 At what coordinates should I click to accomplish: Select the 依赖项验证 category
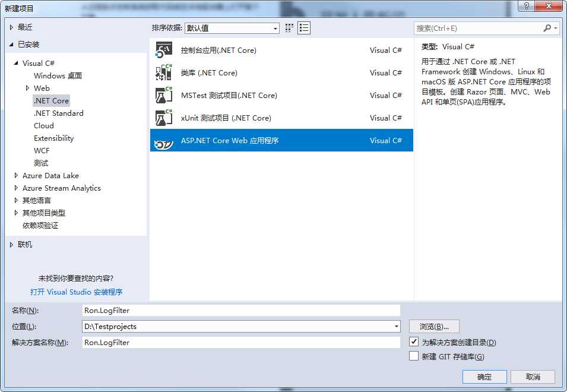(40, 226)
